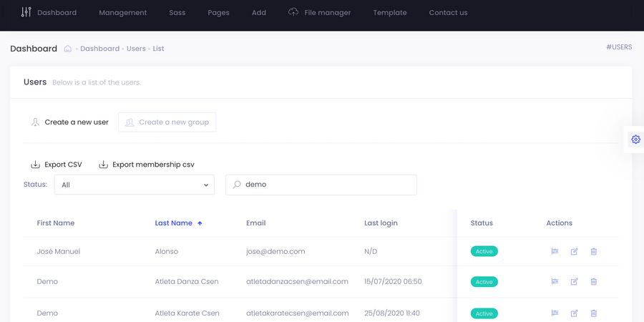The image size is (644, 322).
Task: Open the Template menu
Action: click(x=390, y=13)
